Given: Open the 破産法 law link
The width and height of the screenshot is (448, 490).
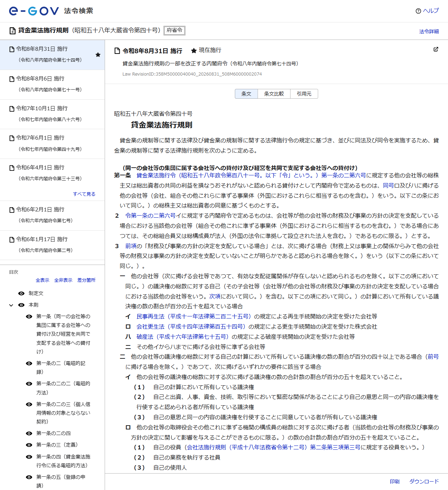Looking at the screenshot, I should pos(183,337).
